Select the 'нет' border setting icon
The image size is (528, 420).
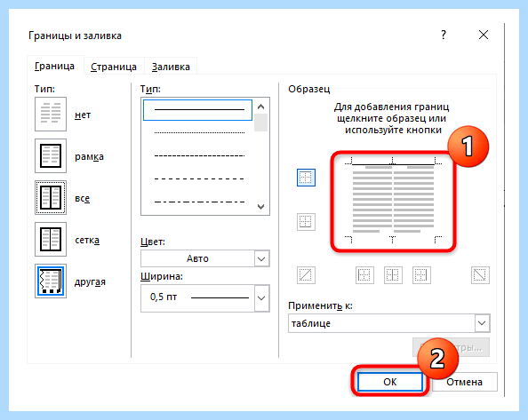point(51,114)
